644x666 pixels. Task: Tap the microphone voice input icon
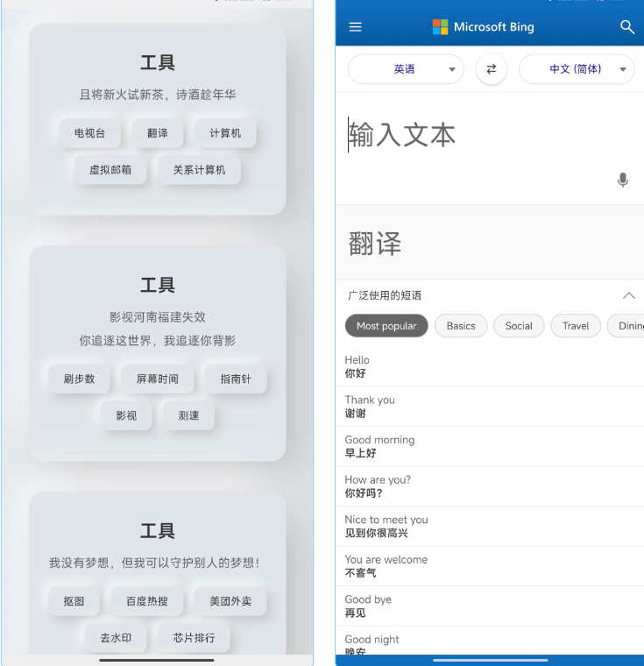(x=622, y=180)
